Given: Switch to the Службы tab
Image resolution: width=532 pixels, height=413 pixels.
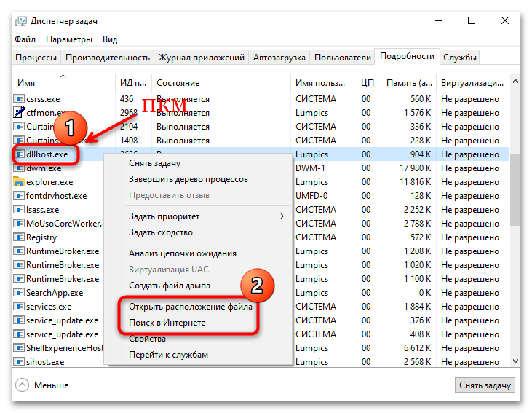Looking at the screenshot, I should tap(460, 58).
